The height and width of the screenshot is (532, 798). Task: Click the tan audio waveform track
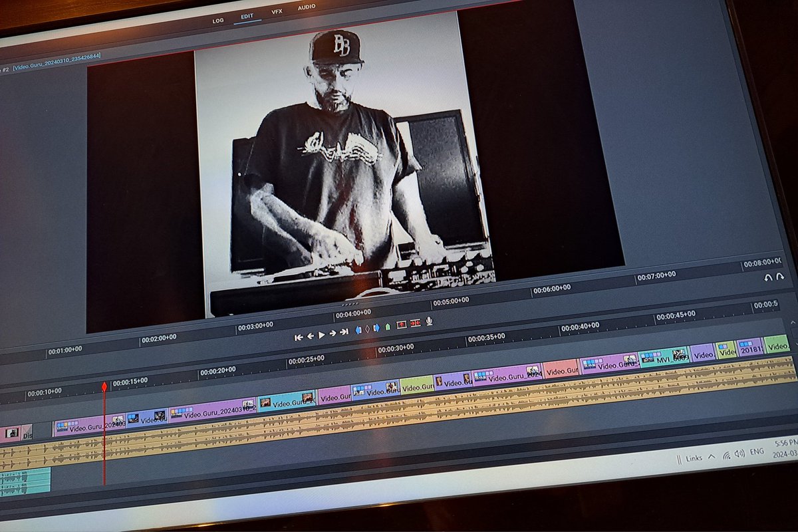[399, 412]
